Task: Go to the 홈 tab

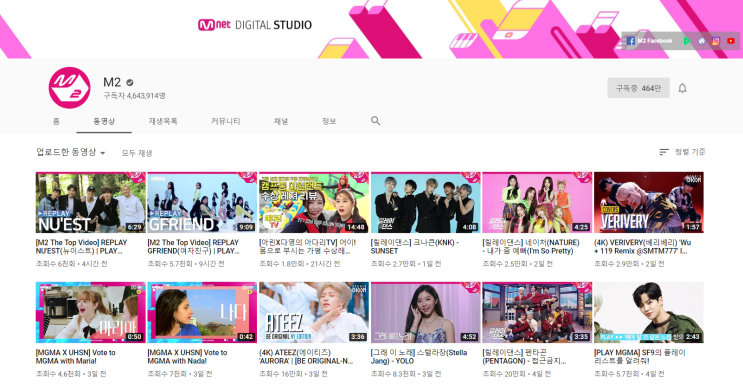Action: point(56,121)
